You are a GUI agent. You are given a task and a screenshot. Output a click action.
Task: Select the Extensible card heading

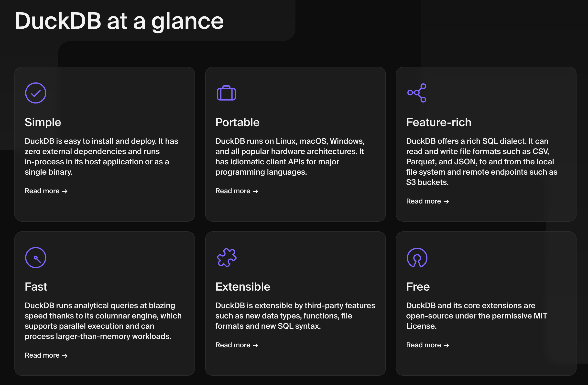pos(243,287)
